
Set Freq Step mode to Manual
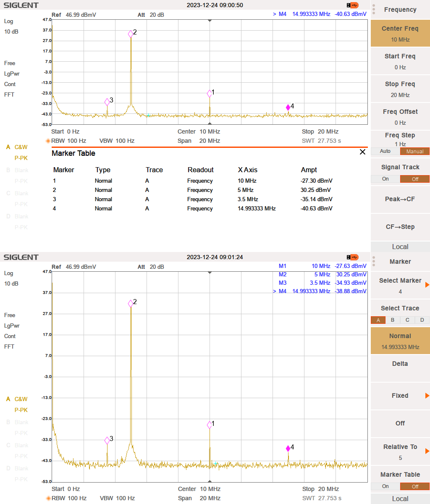coord(415,151)
